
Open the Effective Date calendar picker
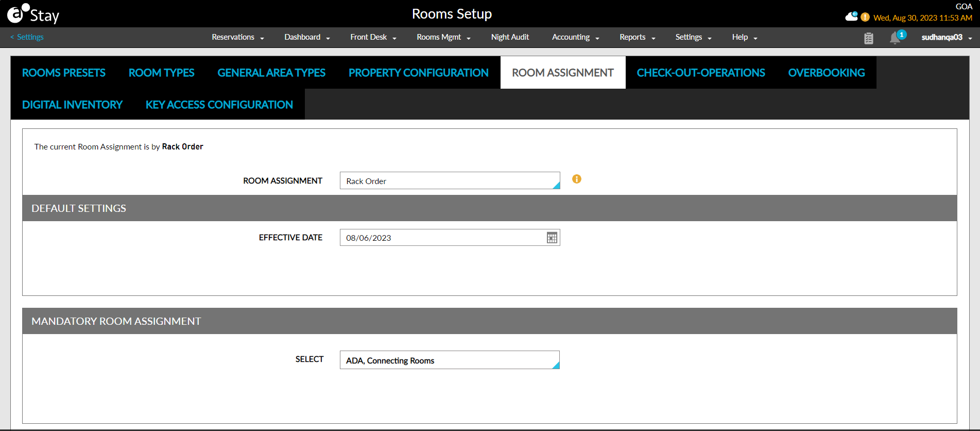pos(552,238)
